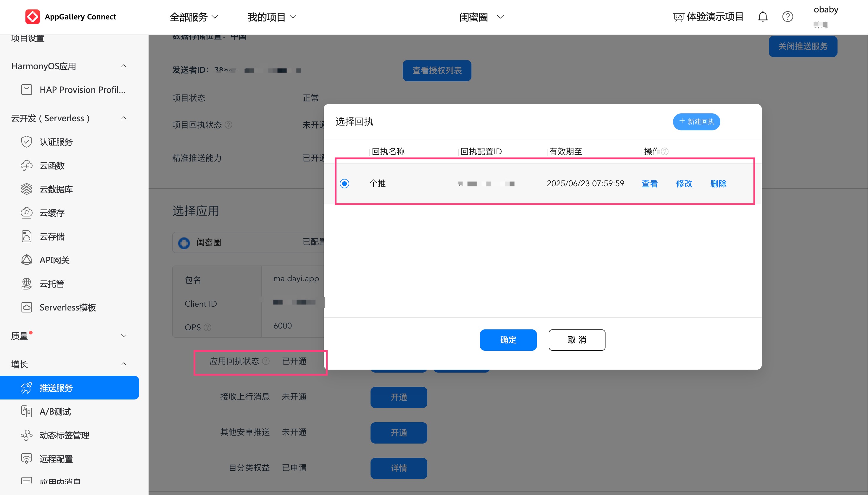Screen dimensions: 868x495
Task: Click the AppGallery Connect logo
Action: 32,17
